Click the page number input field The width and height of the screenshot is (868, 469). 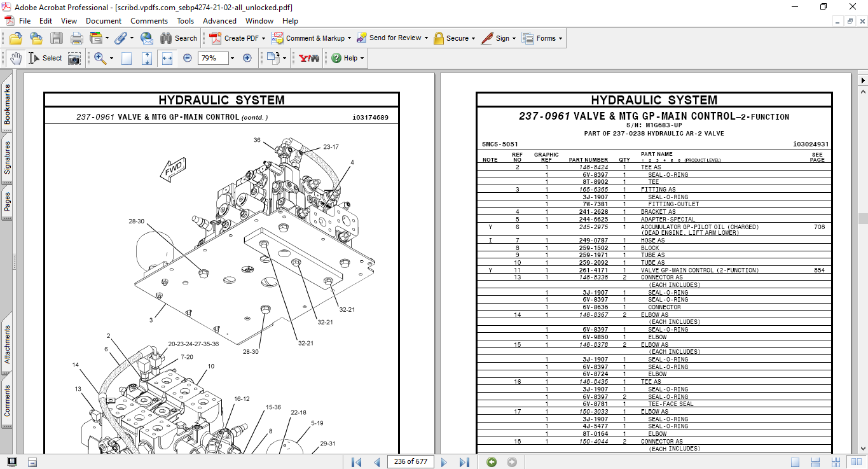click(x=410, y=462)
